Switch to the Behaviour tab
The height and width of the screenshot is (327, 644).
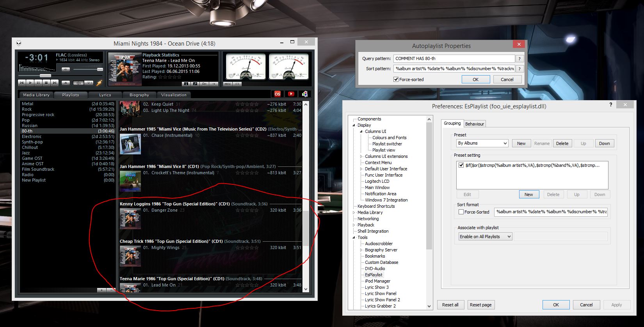point(474,124)
